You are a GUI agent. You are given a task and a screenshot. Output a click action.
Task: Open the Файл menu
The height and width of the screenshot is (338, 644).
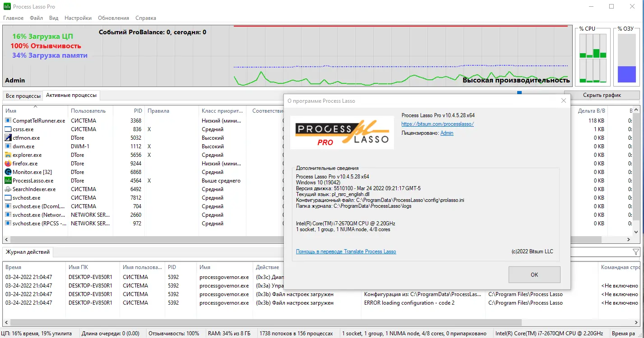[x=37, y=18]
